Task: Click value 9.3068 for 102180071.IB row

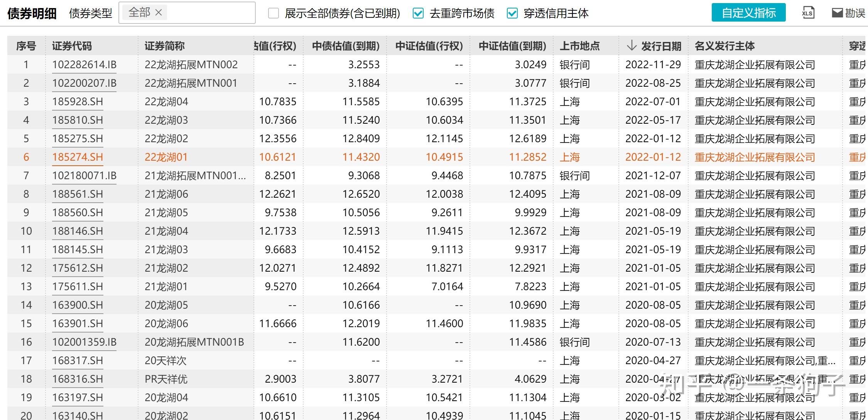Action: click(x=364, y=175)
